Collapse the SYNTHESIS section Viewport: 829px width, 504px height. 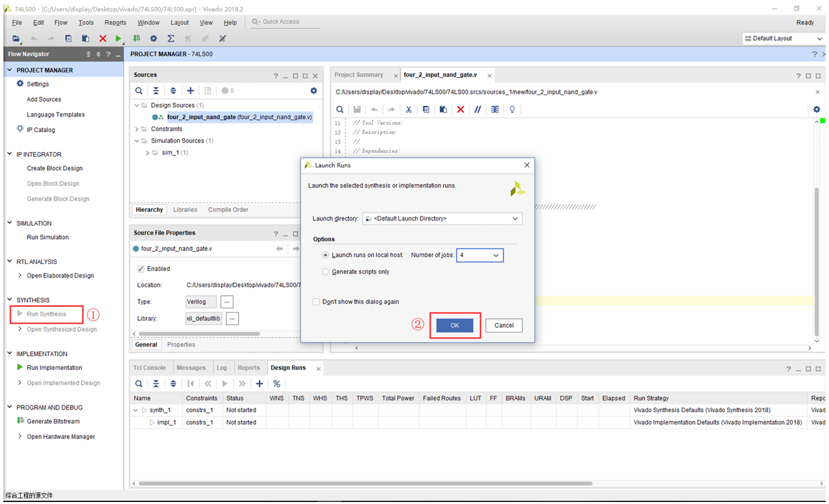pyautogui.click(x=9, y=300)
